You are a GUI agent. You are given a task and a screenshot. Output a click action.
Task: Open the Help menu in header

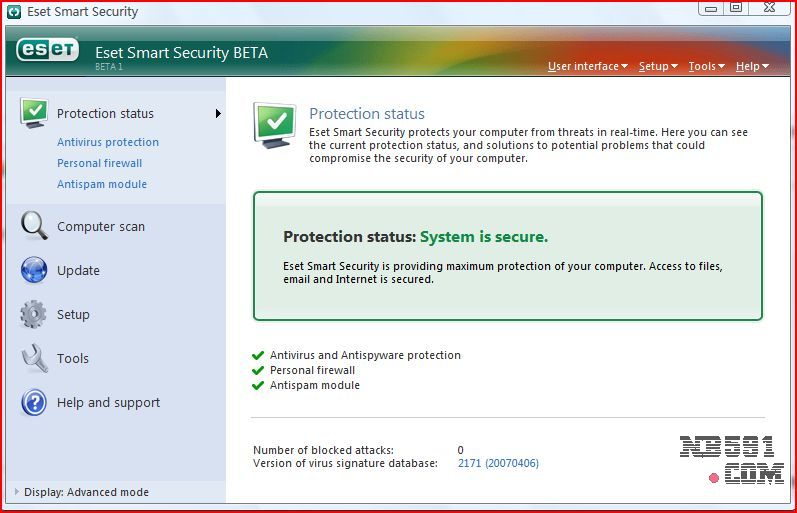coord(752,66)
